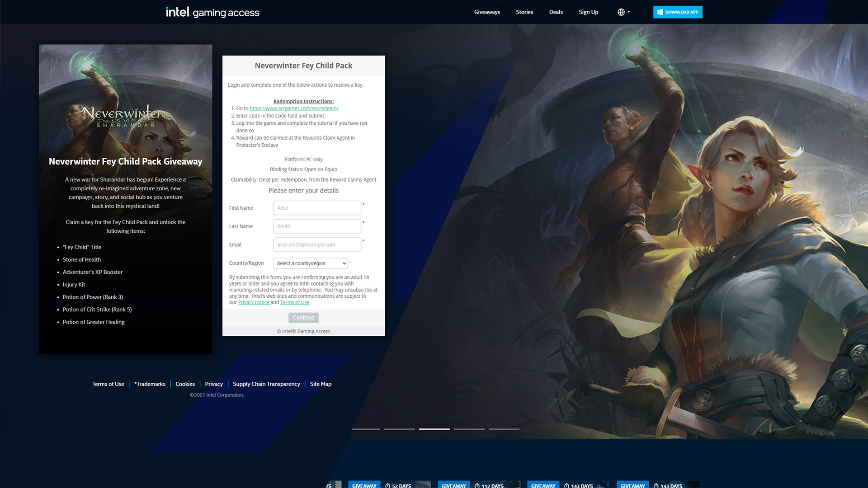Select the third carousel slide indicator
This screenshot has height=488, width=868.
click(x=434, y=429)
